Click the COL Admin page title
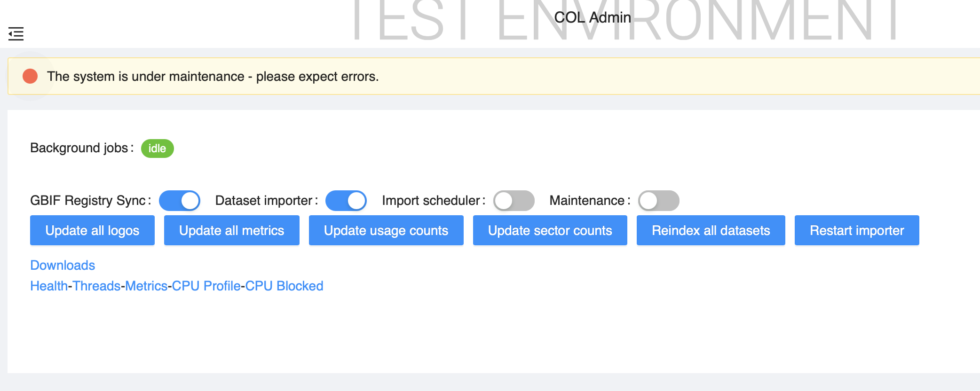 point(593,17)
